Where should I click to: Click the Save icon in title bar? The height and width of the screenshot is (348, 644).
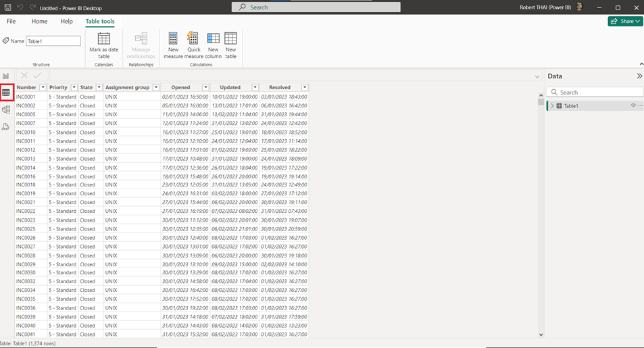tap(8, 7)
